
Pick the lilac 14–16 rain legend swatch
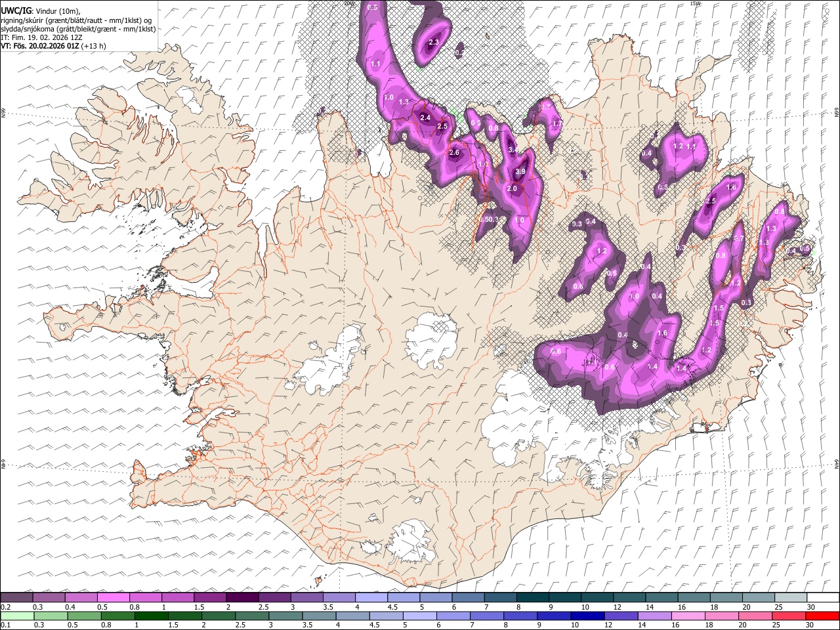coord(656,616)
